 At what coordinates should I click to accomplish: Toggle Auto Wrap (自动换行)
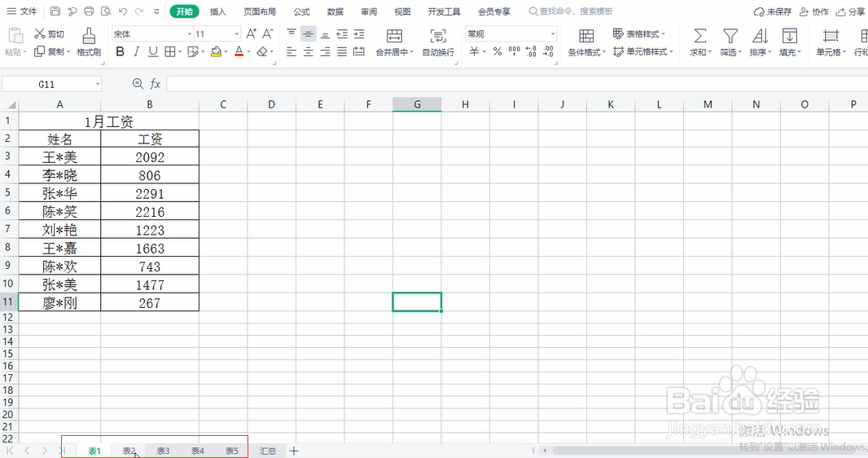click(438, 42)
